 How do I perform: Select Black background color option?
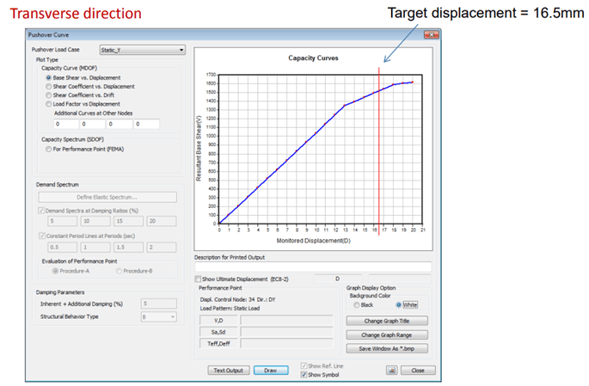pos(356,305)
